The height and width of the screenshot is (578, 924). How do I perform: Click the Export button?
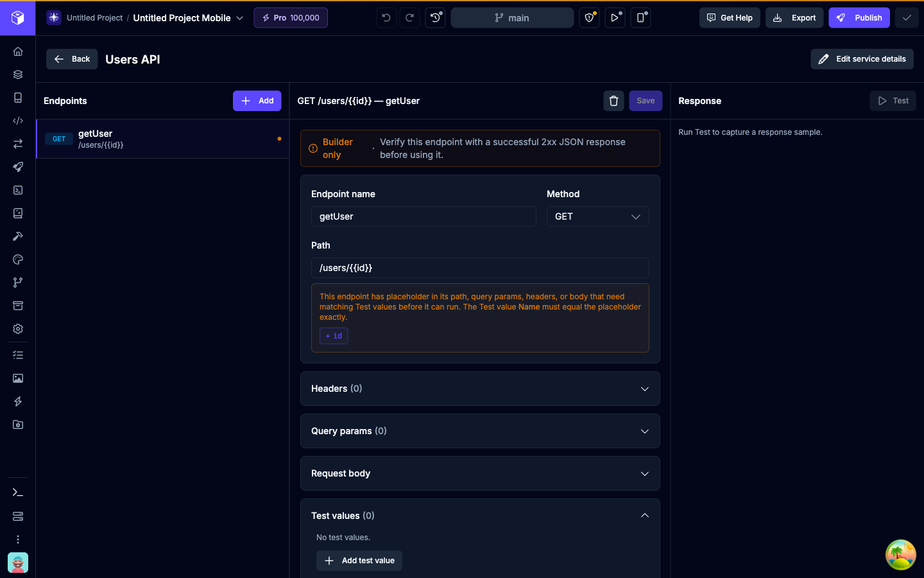tap(794, 18)
